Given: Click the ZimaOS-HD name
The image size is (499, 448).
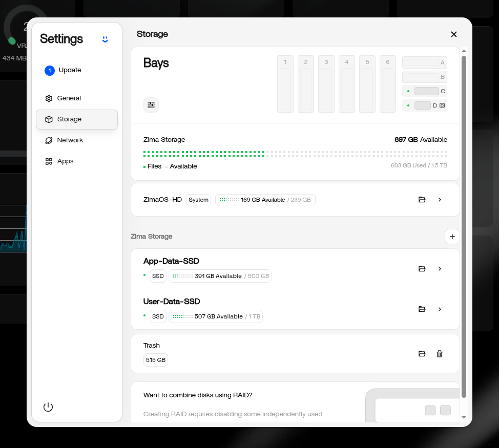Looking at the screenshot, I should pos(162,200).
